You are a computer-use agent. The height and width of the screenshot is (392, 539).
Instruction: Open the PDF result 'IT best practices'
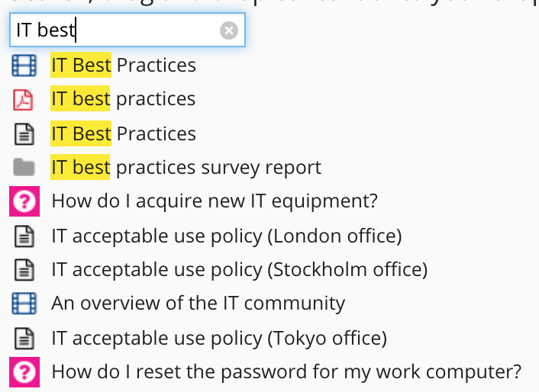(x=123, y=99)
